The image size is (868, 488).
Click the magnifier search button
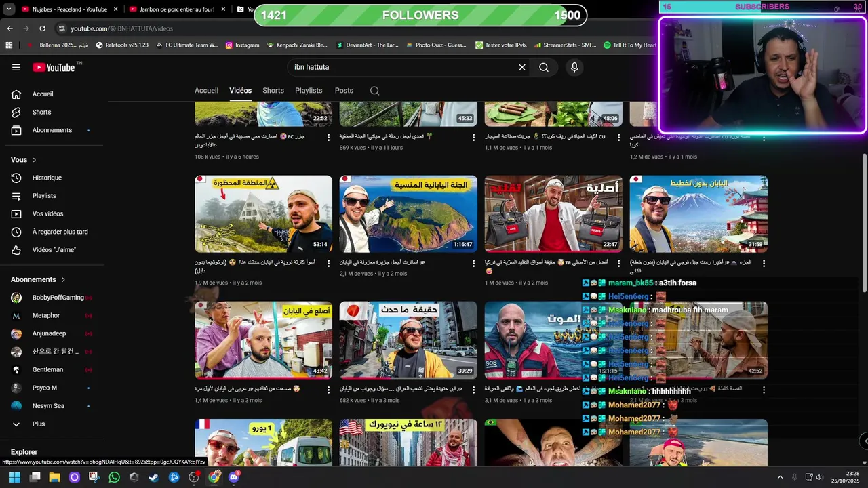coord(544,67)
